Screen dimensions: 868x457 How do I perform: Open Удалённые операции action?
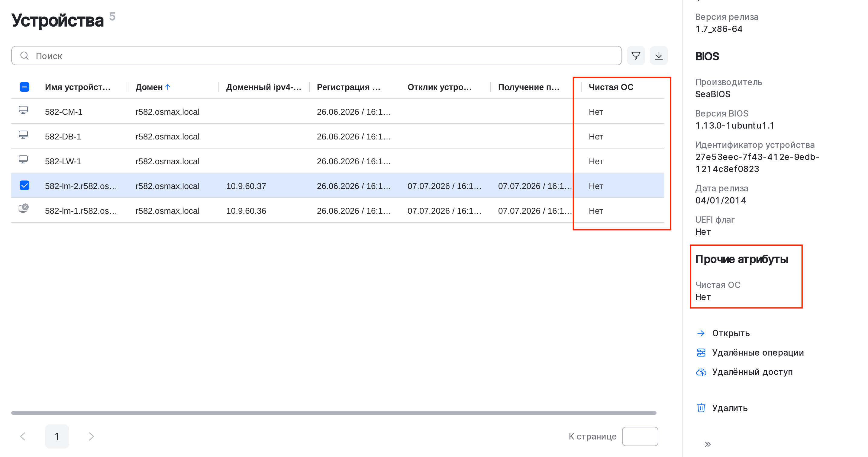758,353
